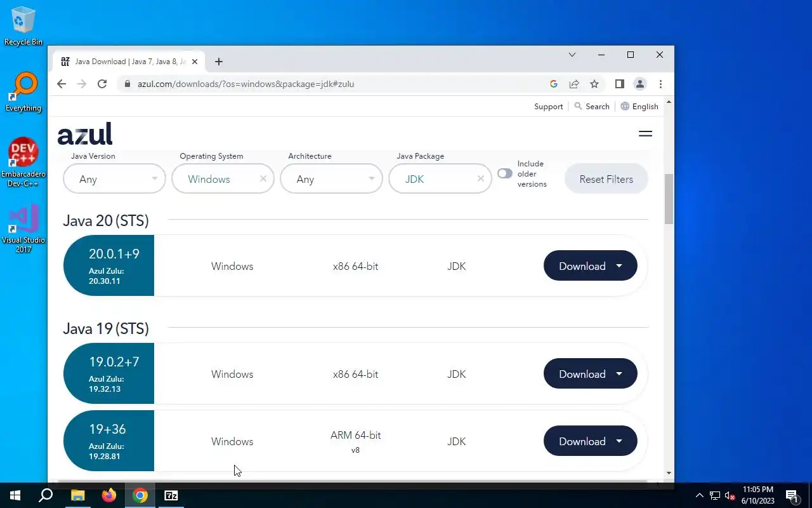Open the Chrome profile avatar
The height and width of the screenshot is (508, 812).
tap(640, 84)
